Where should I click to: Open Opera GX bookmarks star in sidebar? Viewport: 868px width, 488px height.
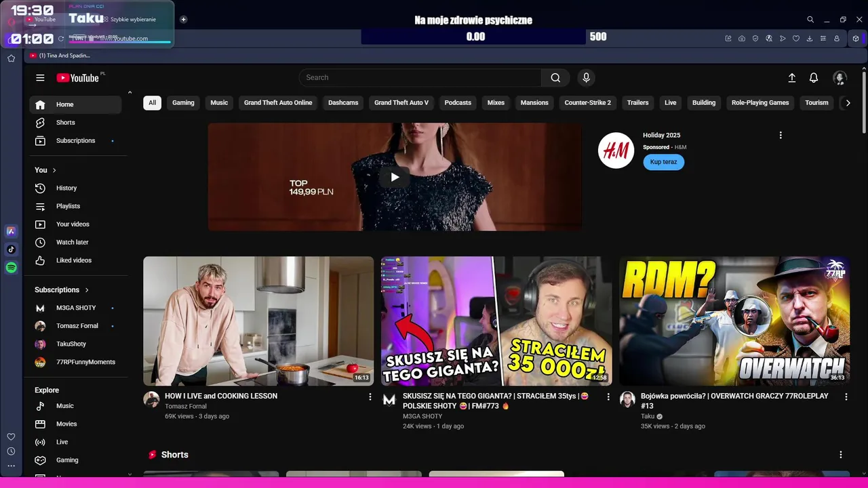click(11, 58)
